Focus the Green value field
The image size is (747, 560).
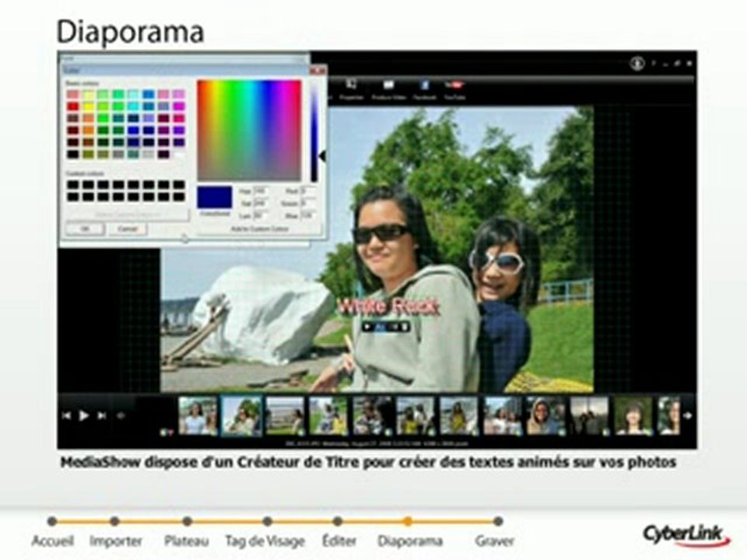click(x=309, y=203)
